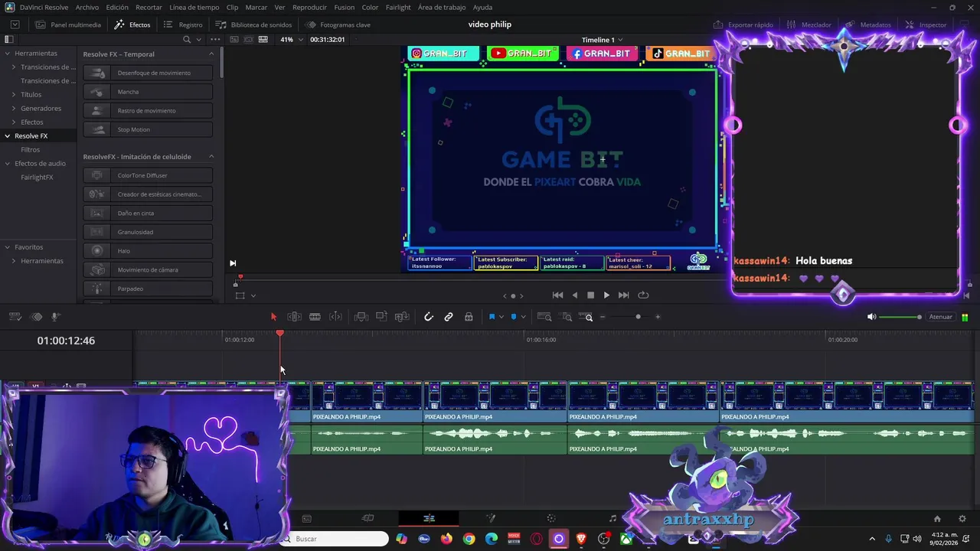Open the Mezclador panel

(808, 24)
